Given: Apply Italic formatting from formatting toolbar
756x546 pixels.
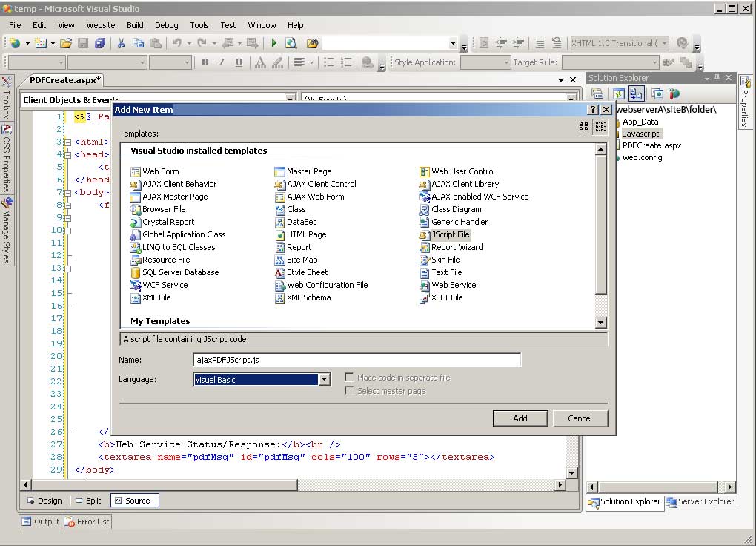Looking at the screenshot, I should (222, 62).
